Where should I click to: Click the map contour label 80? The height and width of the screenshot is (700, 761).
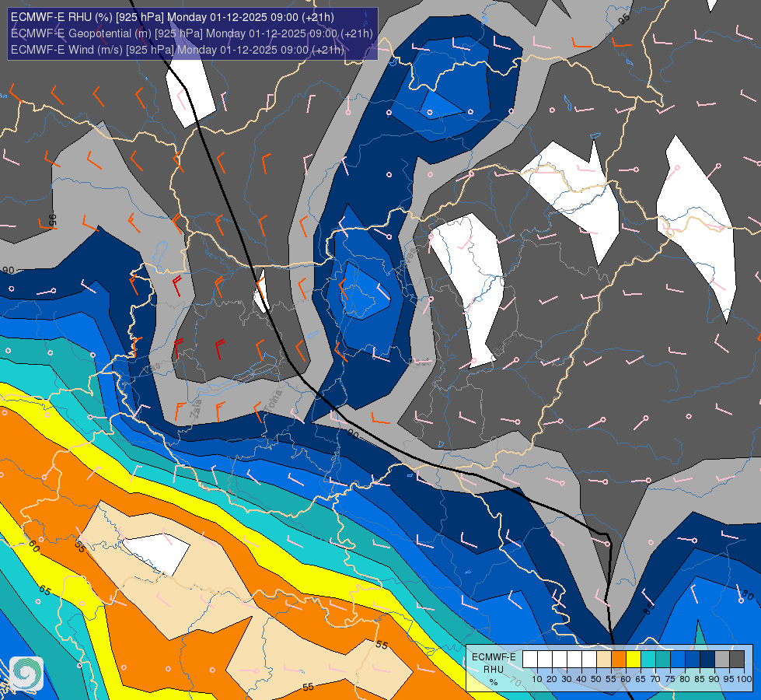click(x=748, y=596)
